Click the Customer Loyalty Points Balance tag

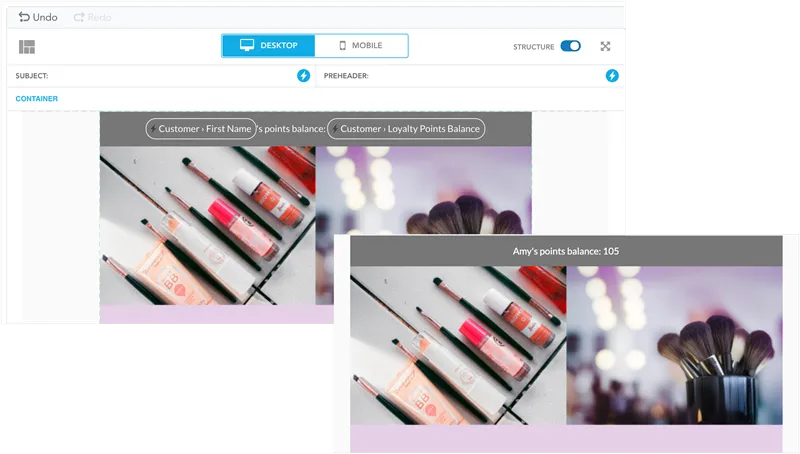[x=406, y=129]
